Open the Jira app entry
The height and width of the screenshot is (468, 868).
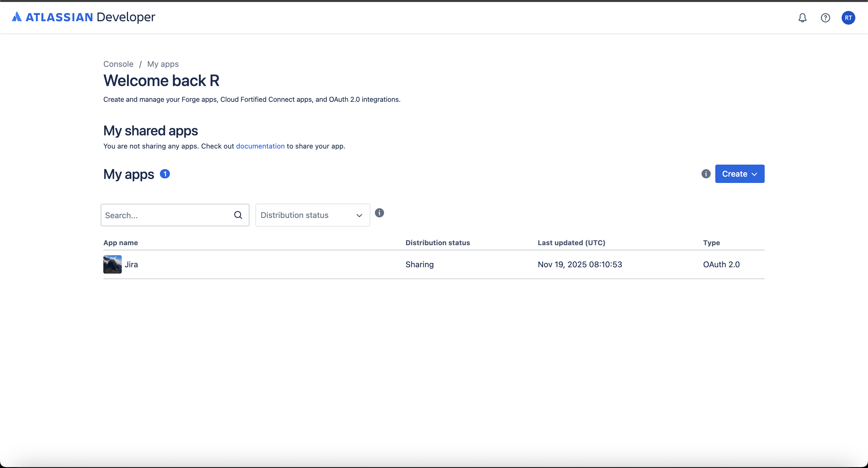coord(131,265)
